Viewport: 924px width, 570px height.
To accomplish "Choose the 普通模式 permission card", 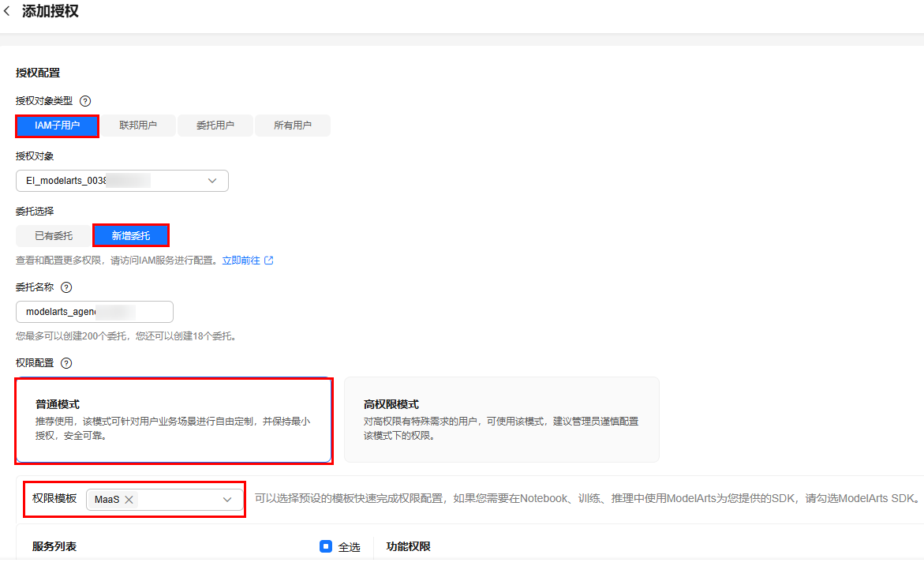I will 174,420.
